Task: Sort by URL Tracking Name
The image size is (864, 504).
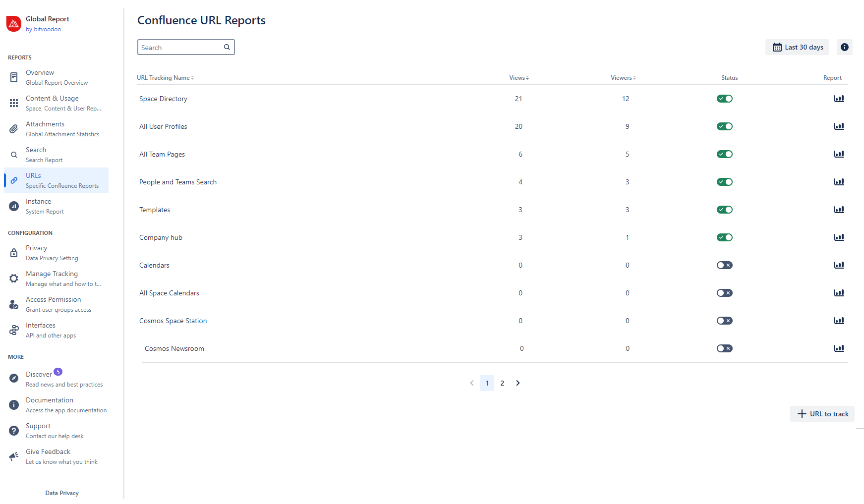Action: (x=165, y=78)
